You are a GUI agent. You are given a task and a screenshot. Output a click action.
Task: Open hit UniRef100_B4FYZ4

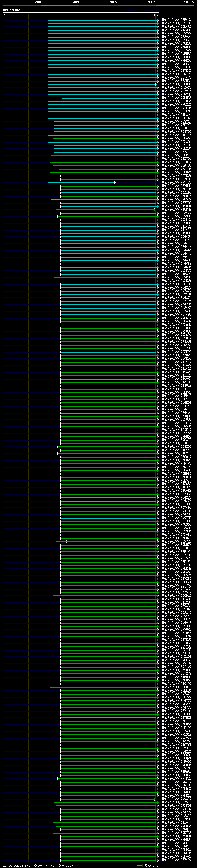176,135
